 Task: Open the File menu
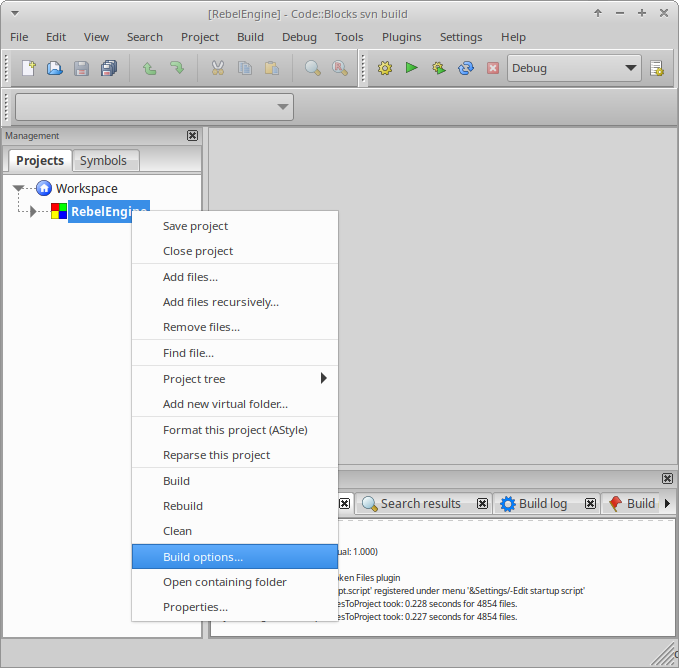click(19, 37)
